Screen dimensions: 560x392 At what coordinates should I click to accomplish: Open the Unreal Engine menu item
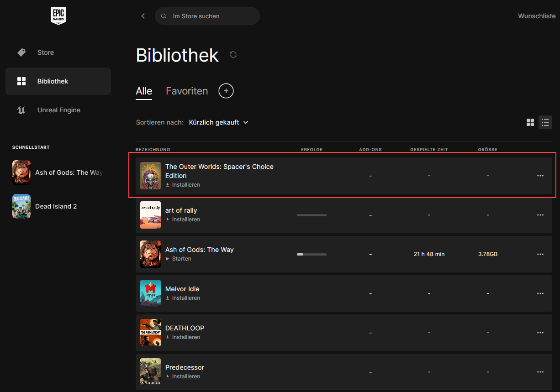[58, 110]
